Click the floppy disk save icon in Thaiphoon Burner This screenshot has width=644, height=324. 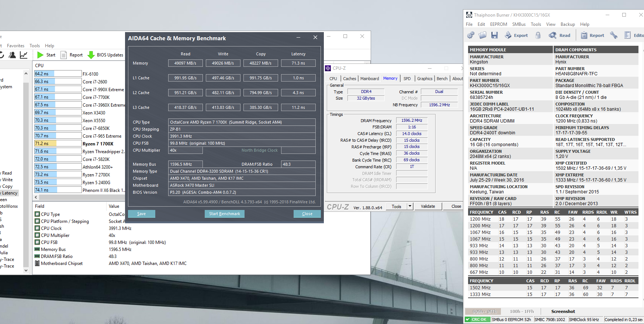pos(495,35)
